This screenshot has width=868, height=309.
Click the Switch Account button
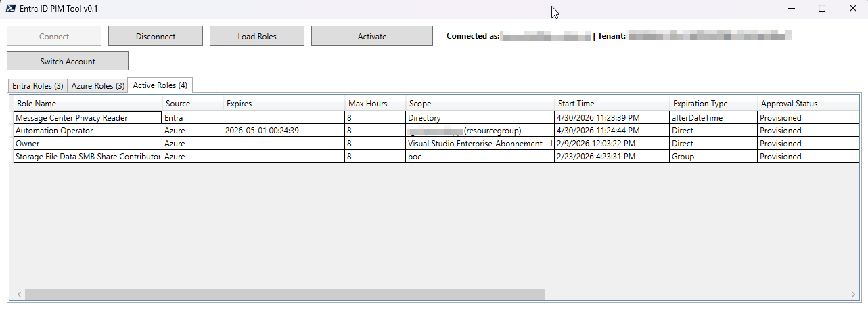pyautogui.click(x=68, y=61)
